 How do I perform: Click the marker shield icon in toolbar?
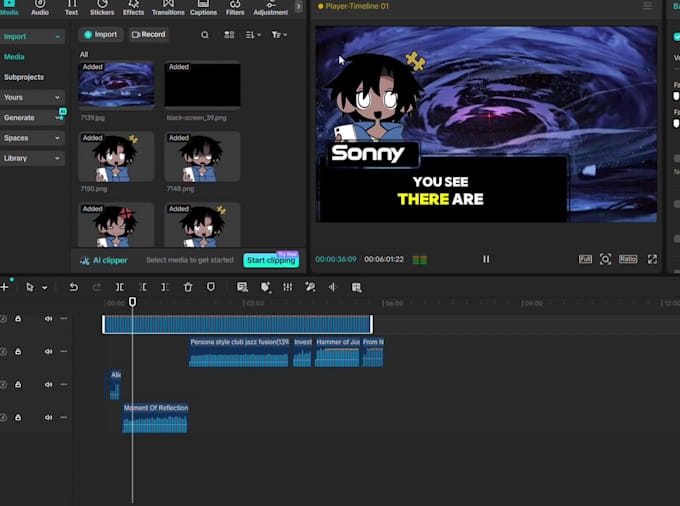211,287
